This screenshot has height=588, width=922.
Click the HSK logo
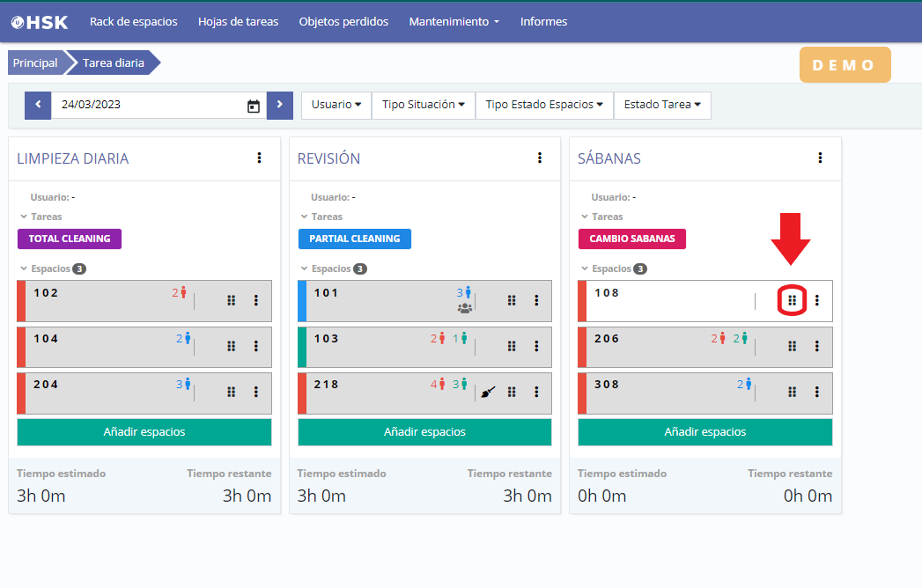40,22
